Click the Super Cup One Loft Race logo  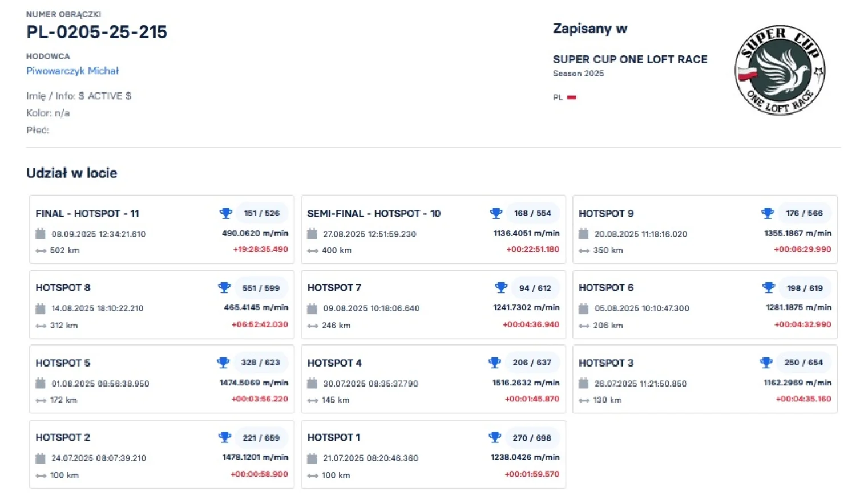click(780, 70)
